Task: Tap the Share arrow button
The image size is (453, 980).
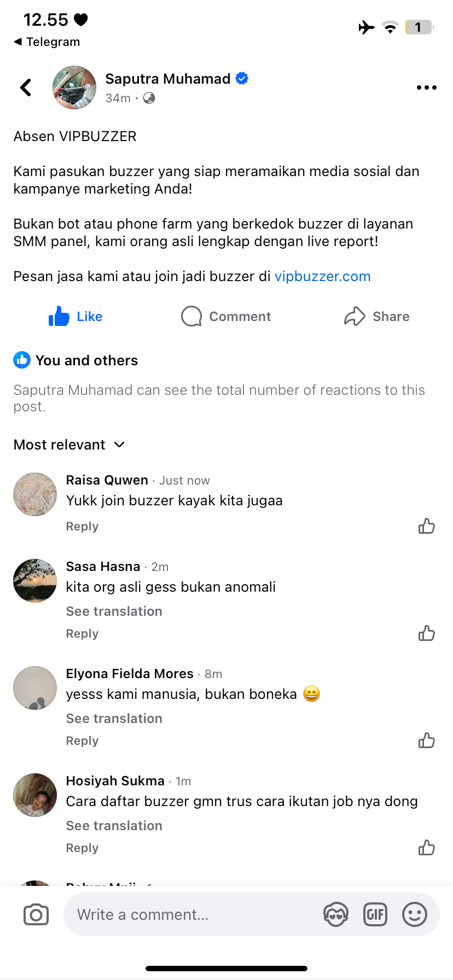Action: click(376, 317)
